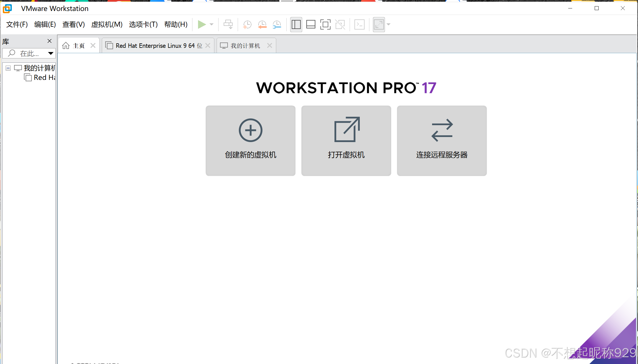Image resolution: width=638 pixels, height=364 pixels.
Task: Revert to snapshot toolbar icon
Action: tap(262, 24)
